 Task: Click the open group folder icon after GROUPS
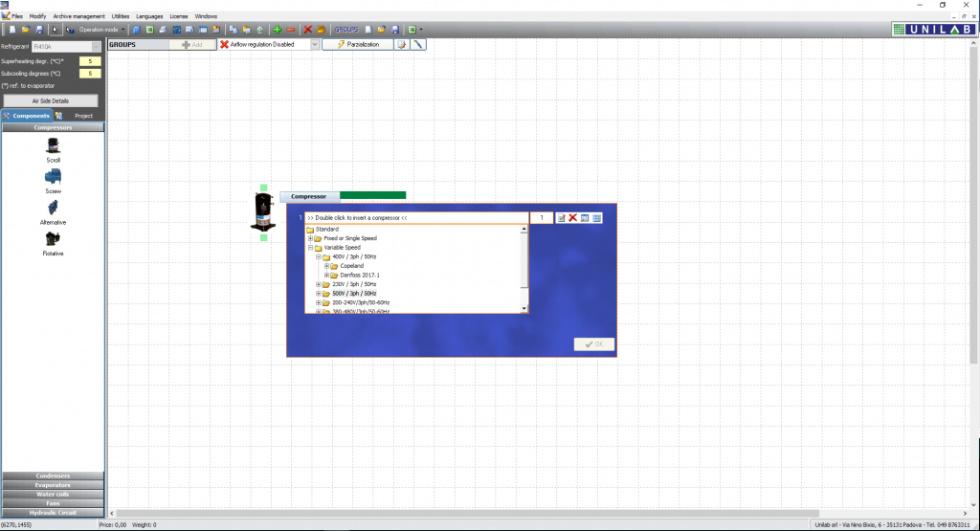tap(381, 30)
